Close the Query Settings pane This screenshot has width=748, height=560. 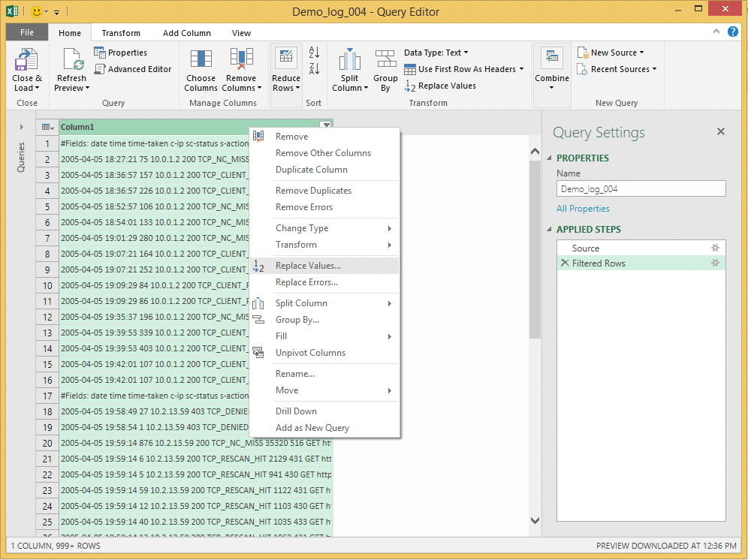[x=721, y=131]
